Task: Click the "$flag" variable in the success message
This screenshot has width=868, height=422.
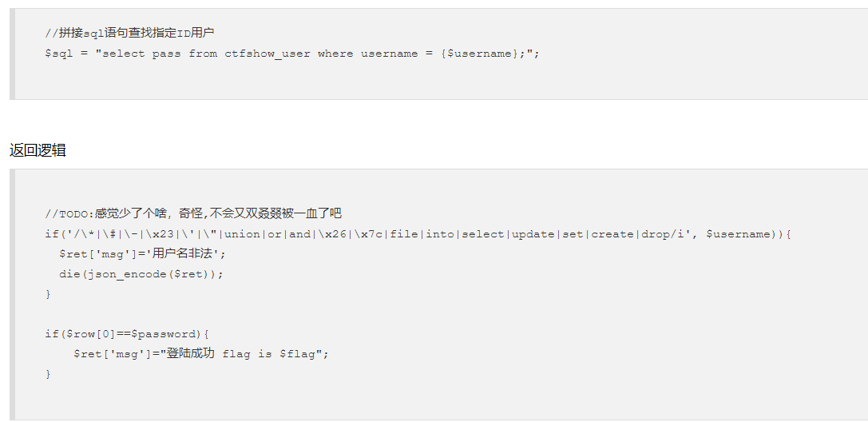Action: [x=298, y=353]
